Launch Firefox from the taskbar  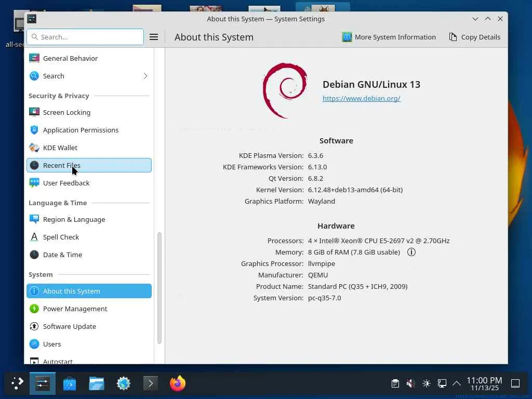pyautogui.click(x=178, y=383)
